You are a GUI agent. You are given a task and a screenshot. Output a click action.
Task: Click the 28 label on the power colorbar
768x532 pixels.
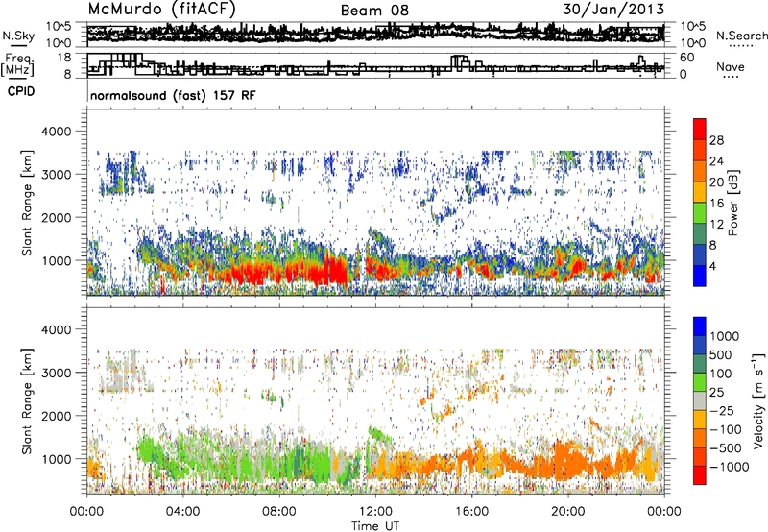click(716, 140)
